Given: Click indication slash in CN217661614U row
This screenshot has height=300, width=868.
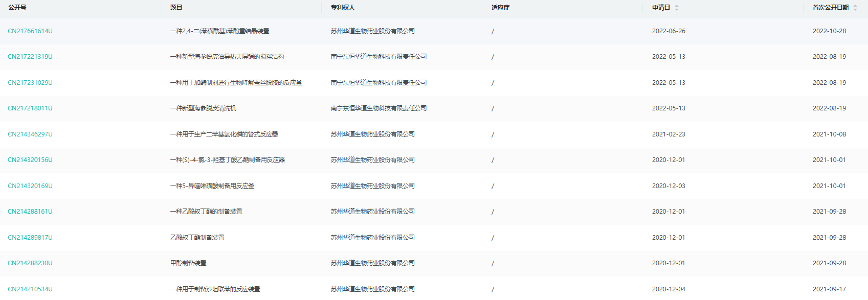Looking at the screenshot, I should (x=493, y=31).
